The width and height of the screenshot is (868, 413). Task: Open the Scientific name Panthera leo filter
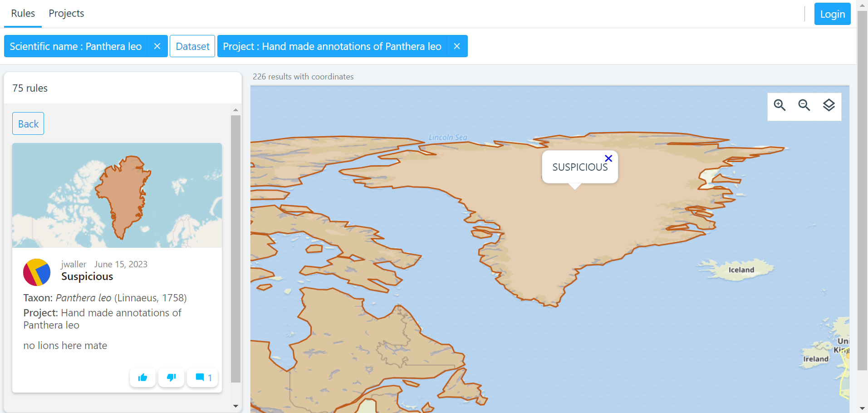click(x=76, y=46)
